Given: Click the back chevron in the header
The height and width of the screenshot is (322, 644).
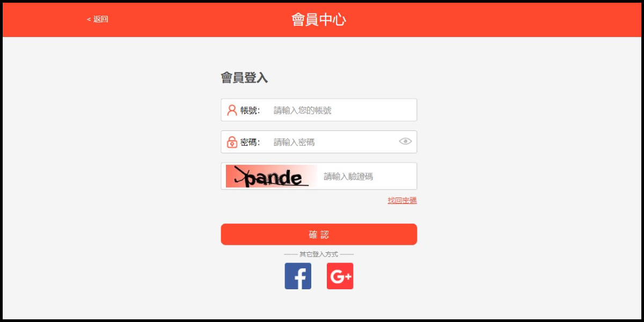Looking at the screenshot, I should click(x=89, y=19).
